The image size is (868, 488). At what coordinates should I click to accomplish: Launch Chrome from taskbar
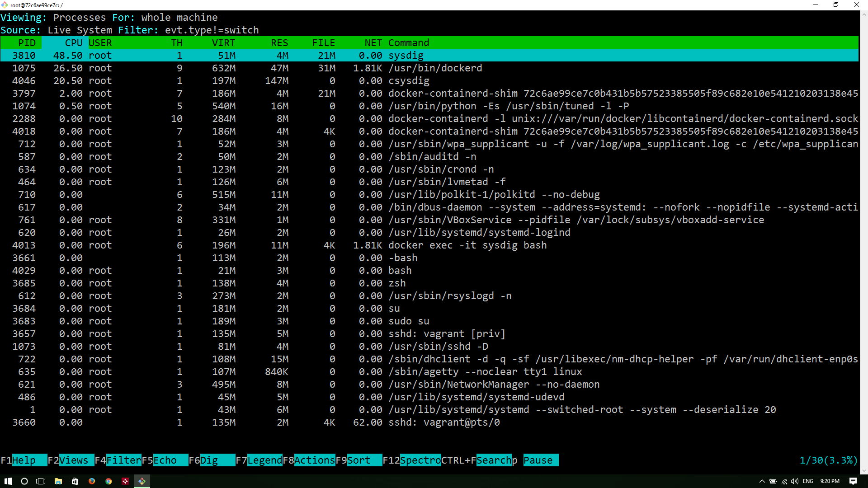coord(108,481)
